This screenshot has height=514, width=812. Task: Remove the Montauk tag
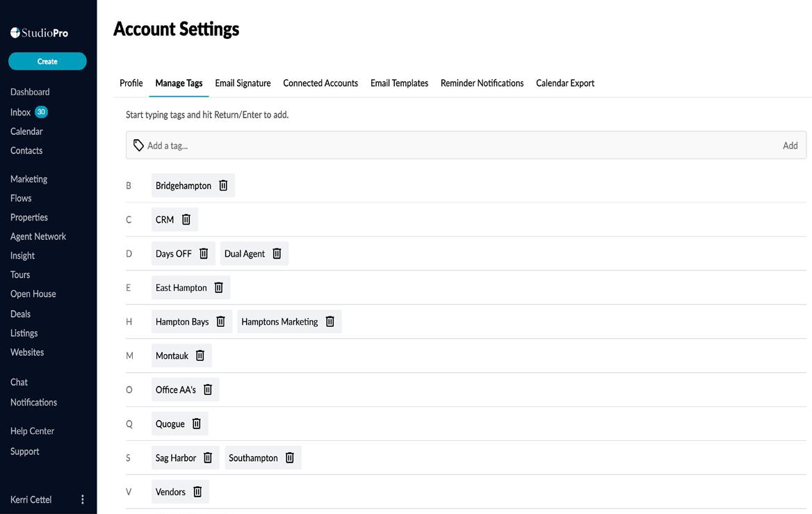pyautogui.click(x=200, y=355)
